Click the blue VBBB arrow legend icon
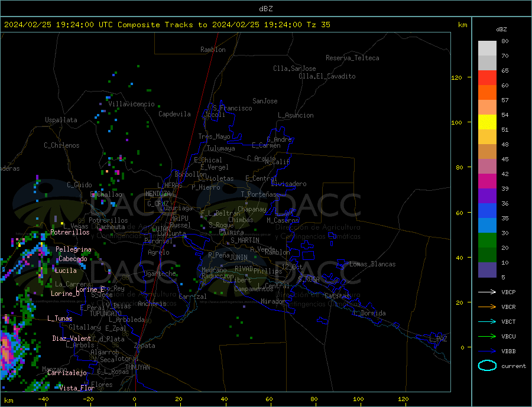532x407 pixels. click(487, 351)
